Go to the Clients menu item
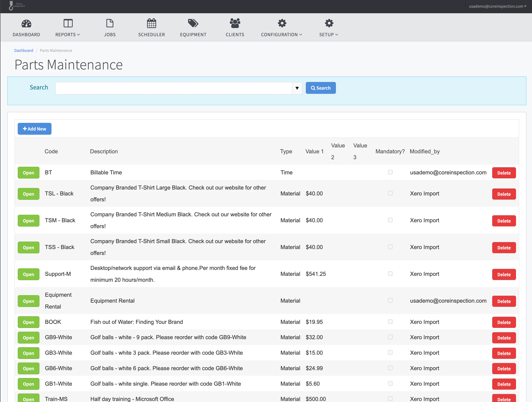Viewport: 532px width, 402px height. (x=235, y=35)
